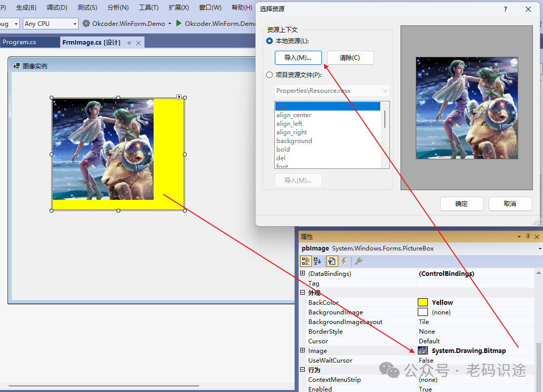Click the BackColor yellow swatch
The image size is (543, 392).
pyautogui.click(x=423, y=302)
